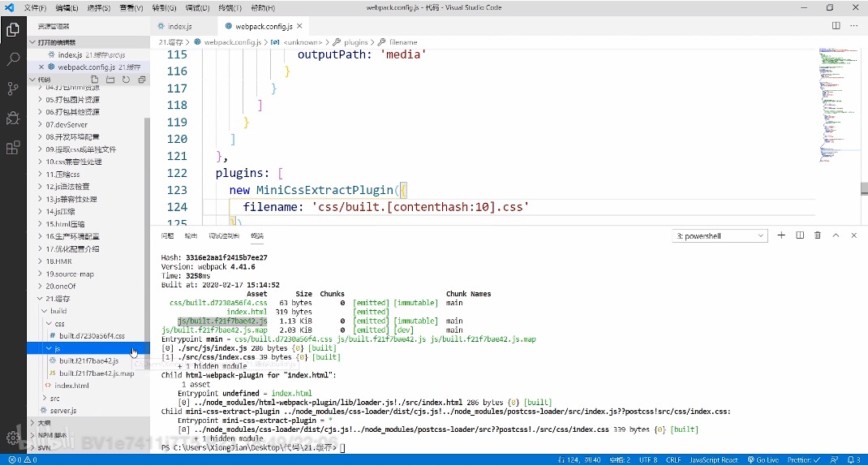The image size is (868, 466).
Task: Open the Debug view in activity bar
Action: pos(13,118)
